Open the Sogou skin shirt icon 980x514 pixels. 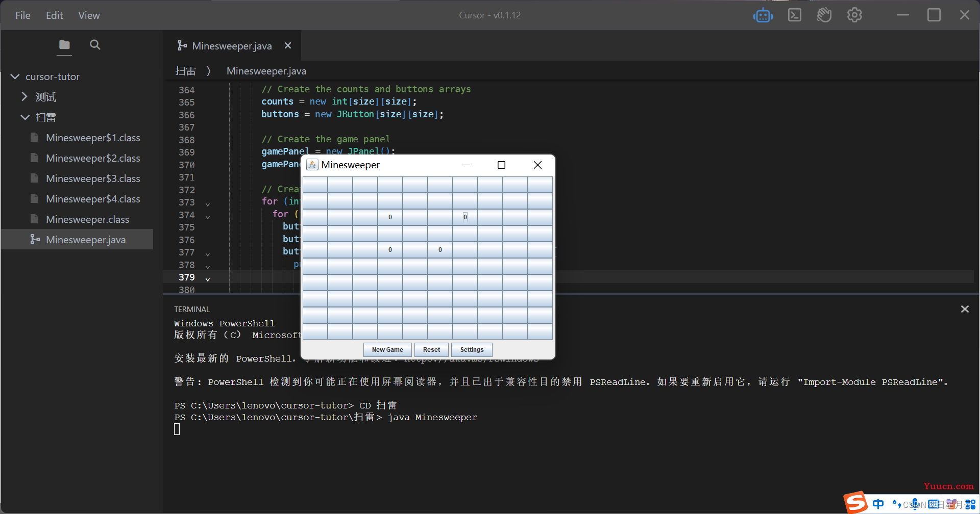coord(951,504)
